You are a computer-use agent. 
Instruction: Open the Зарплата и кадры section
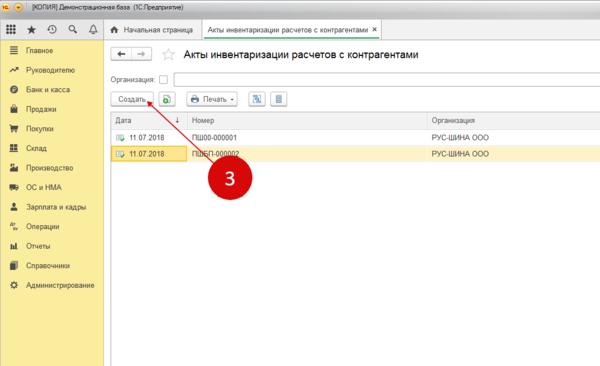(56, 207)
